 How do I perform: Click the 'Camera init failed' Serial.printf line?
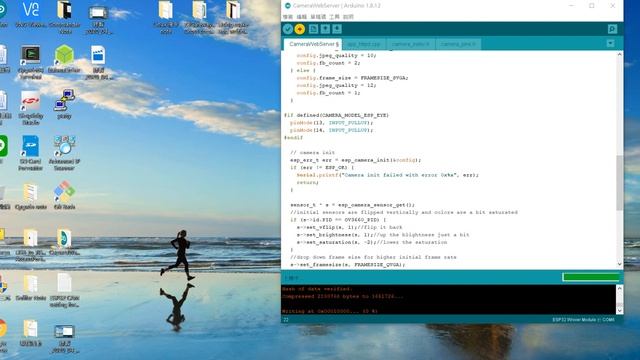(x=388, y=175)
